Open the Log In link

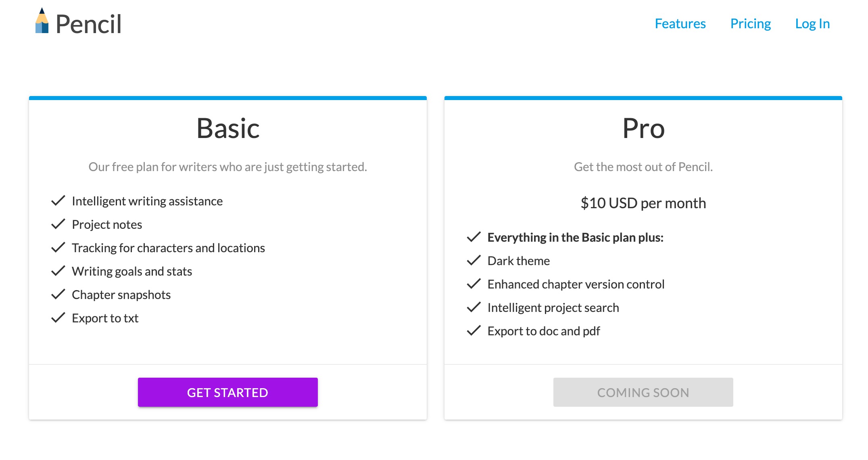(x=812, y=24)
